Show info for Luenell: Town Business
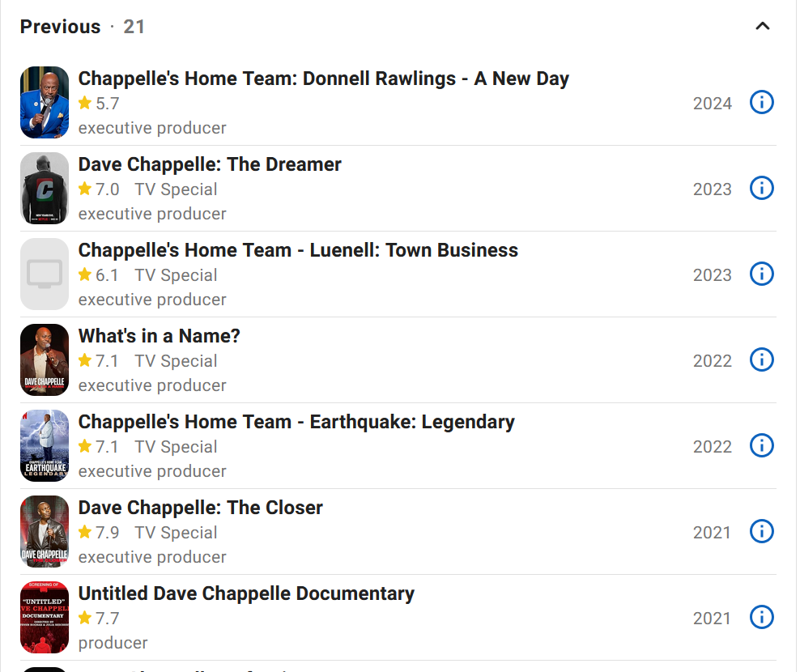 [x=761, y=274]
